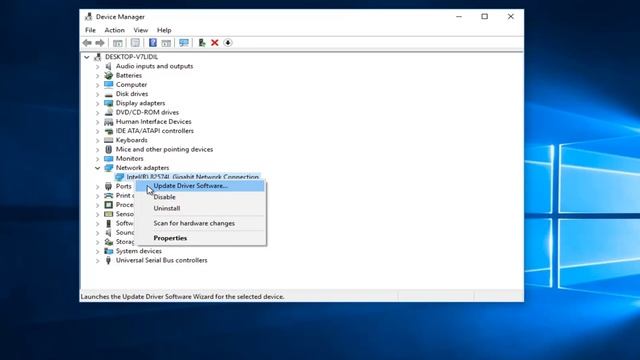
Task: Expand Audio inputs and outputs node
Action: [97, 67]
